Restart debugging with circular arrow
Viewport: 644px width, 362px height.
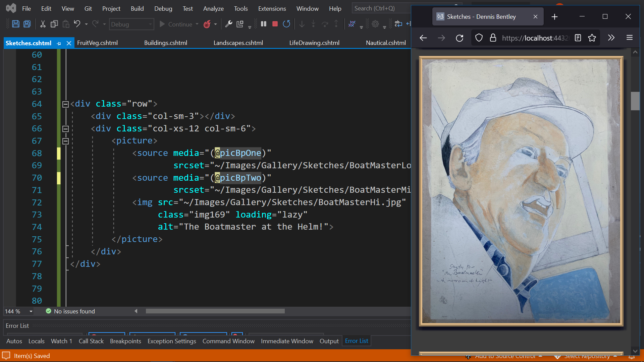(286, 24)
